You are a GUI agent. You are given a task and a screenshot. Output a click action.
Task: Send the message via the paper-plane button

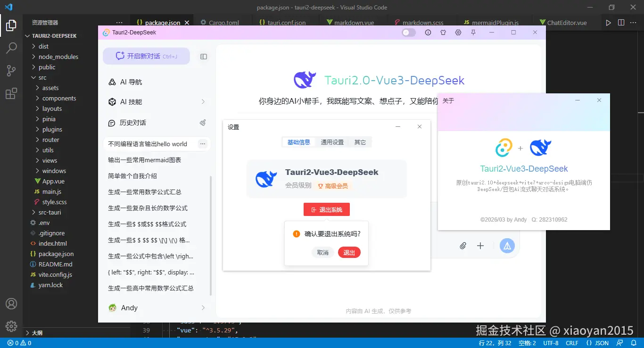(x=507, y=246)
